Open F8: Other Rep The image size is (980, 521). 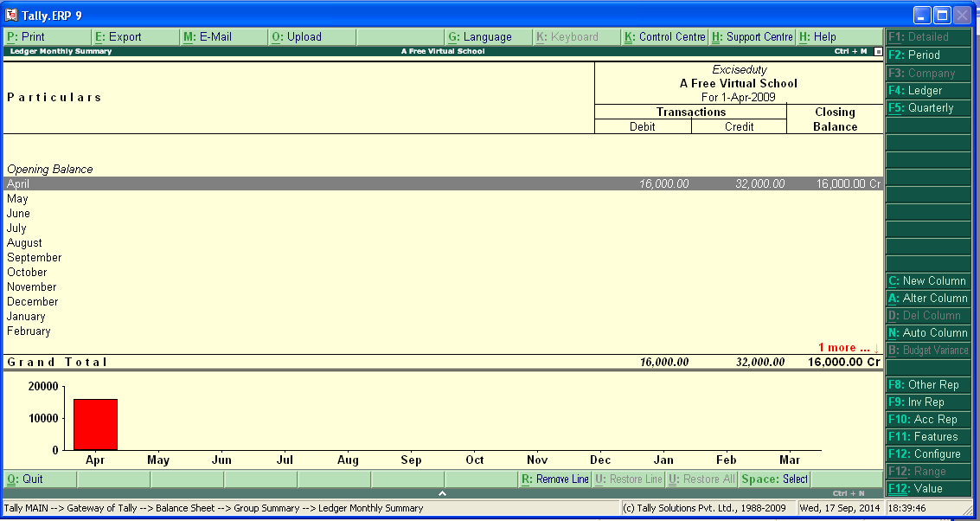point(928,384)
